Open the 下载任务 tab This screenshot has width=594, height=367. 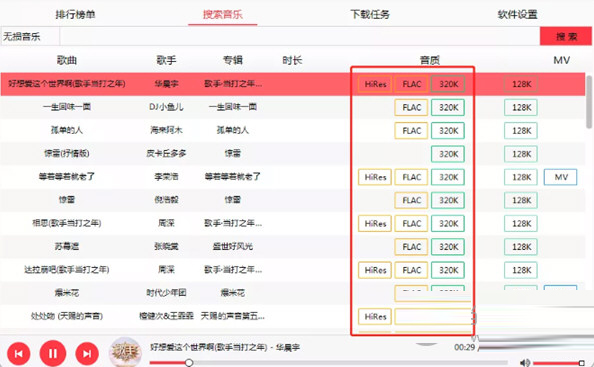tap(370, 15)
